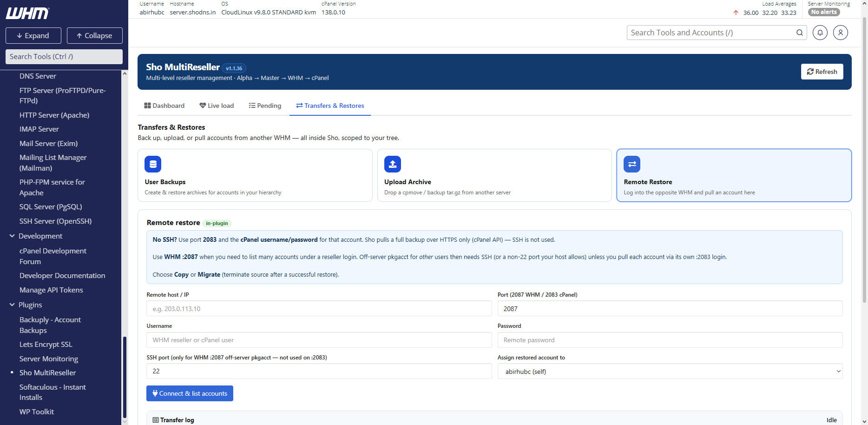The height and width of the screenshot is (425, 868).
Task: Click the Expand button in sidebar
Action: coord(33,35)
